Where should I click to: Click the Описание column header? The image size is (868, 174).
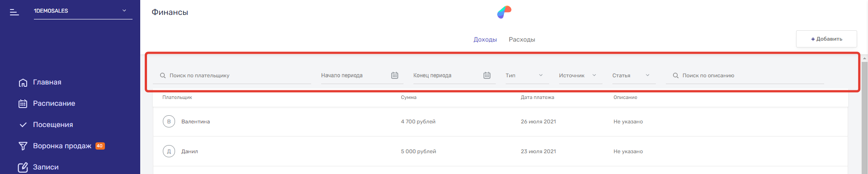[x=625, y=97]
